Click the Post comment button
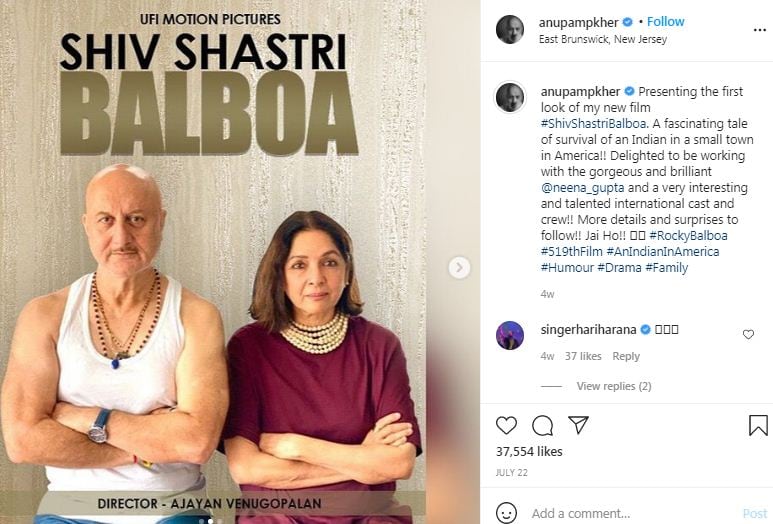Image resolution: width=773 pixels, height=524 pixels. tap(755, 513)
